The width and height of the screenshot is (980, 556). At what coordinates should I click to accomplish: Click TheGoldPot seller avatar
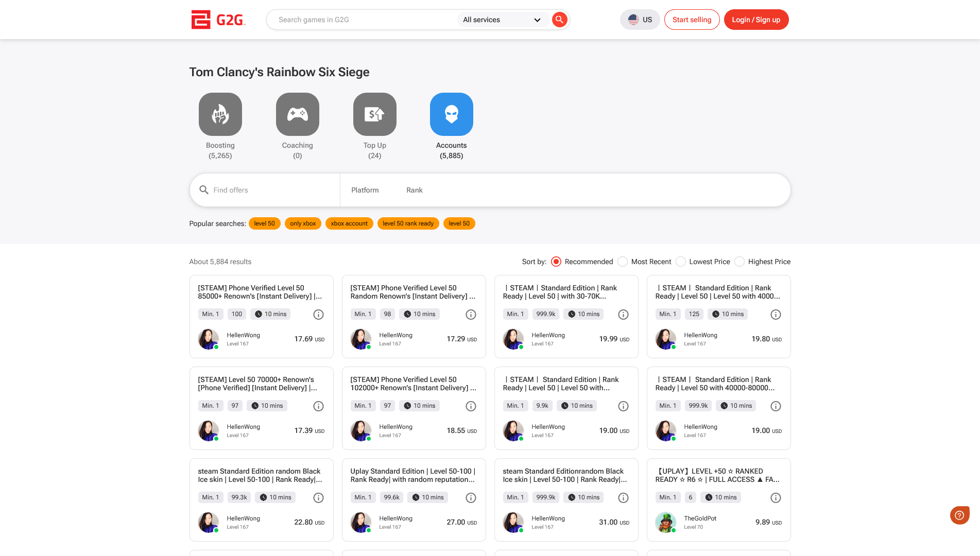(665, 523)
